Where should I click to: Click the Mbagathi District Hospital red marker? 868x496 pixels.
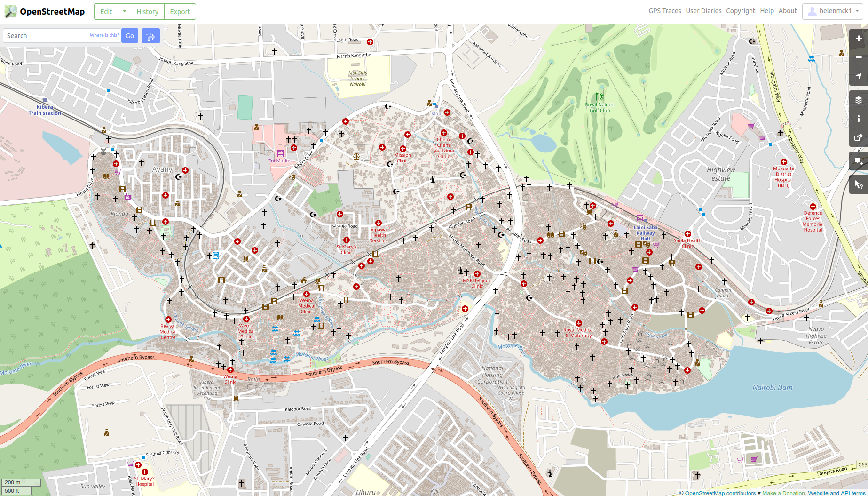coord(783,162)
